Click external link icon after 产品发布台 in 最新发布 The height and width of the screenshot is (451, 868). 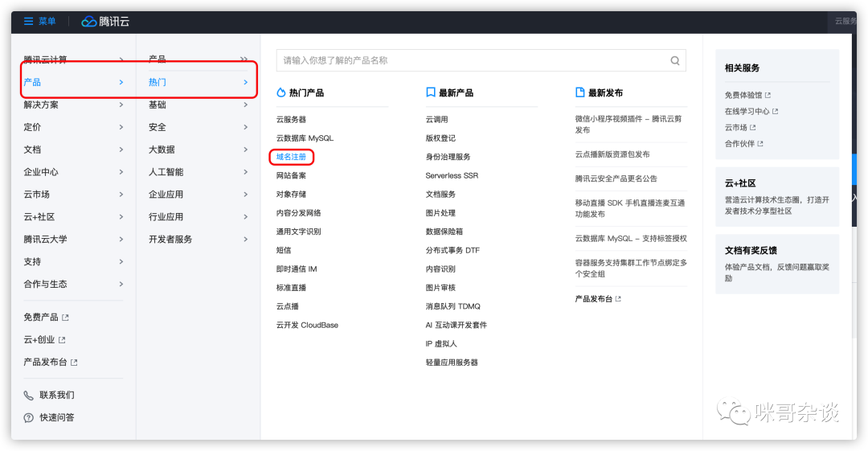coord(618,299)
